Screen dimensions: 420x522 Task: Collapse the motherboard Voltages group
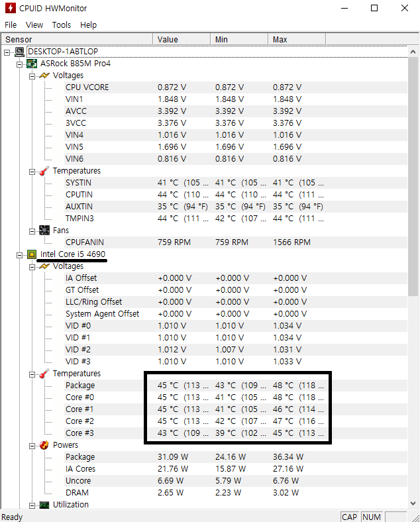(32, 76)
